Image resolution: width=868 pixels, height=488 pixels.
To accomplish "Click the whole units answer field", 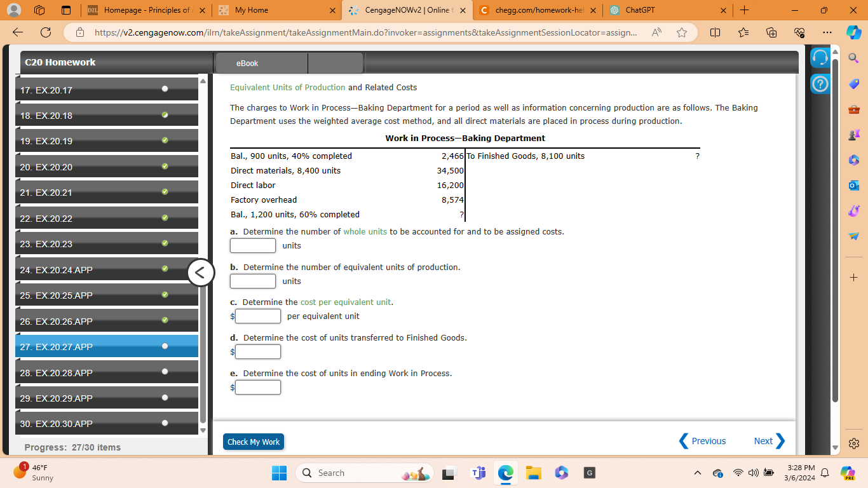I will 252,245.
